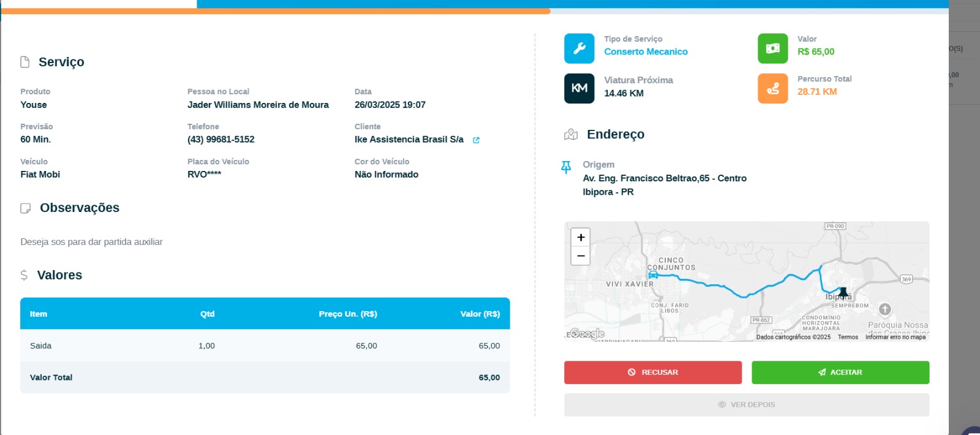
Task: Click VER DEPOIS to view later
Action: [746, 405]
